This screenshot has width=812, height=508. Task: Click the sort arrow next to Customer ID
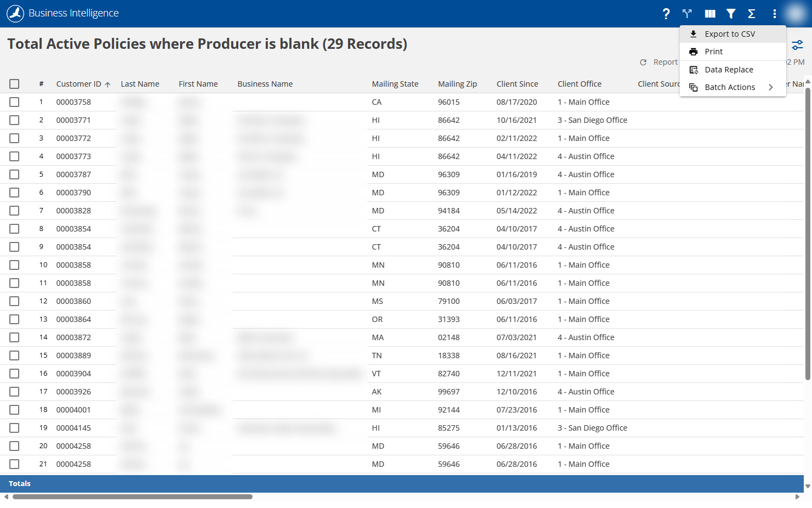coord(108,84)
